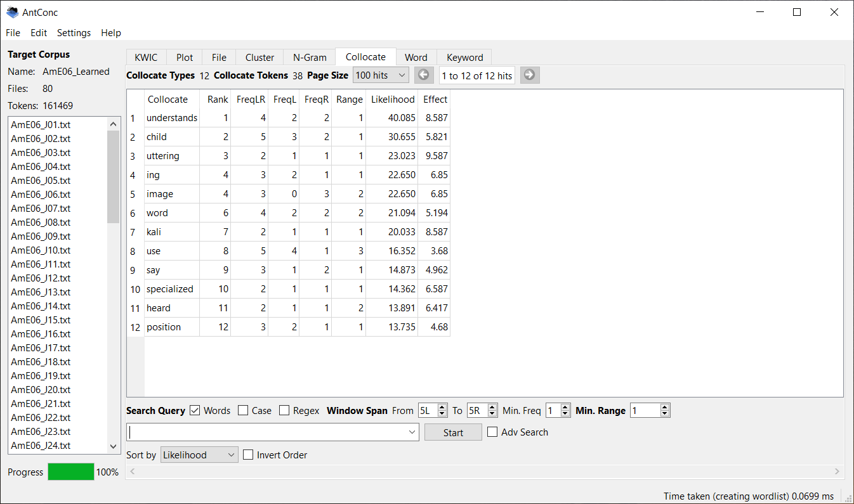Switch to the Plot tab
The width and height of the screenshot is (854, 504).
[185, 57]
